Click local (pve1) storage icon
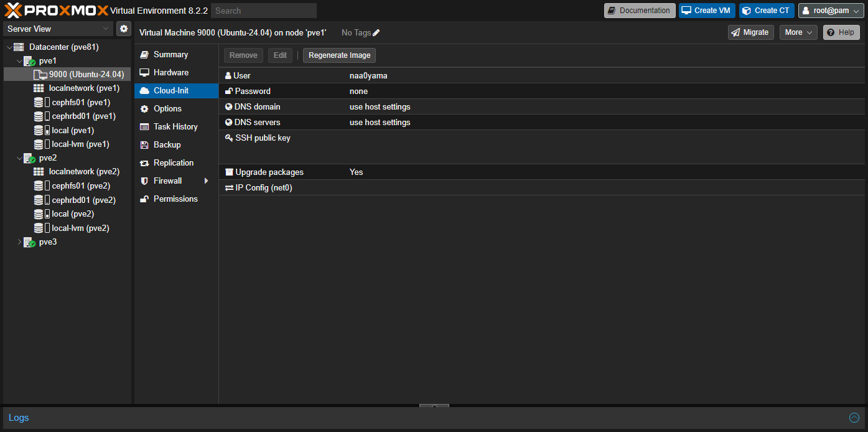Screen dimensions: 868x432 coord(42,130)
